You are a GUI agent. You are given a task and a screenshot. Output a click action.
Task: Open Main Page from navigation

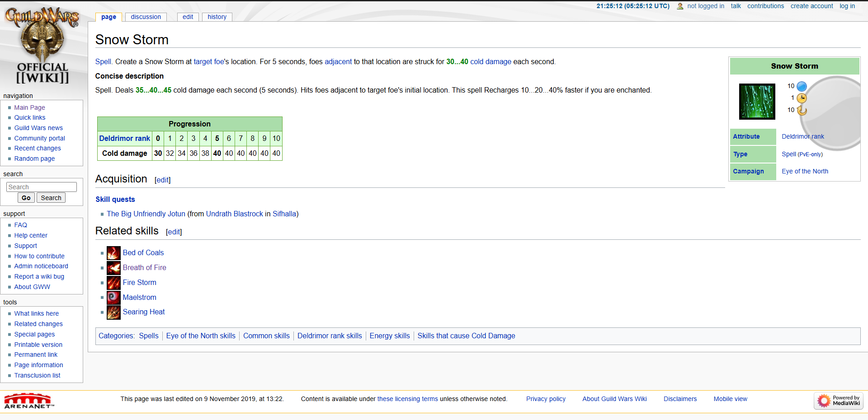[29, 107]
